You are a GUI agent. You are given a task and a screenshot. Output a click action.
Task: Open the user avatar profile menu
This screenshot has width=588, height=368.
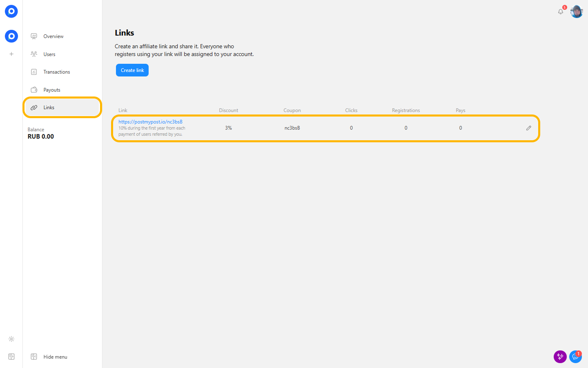[577, 11]
